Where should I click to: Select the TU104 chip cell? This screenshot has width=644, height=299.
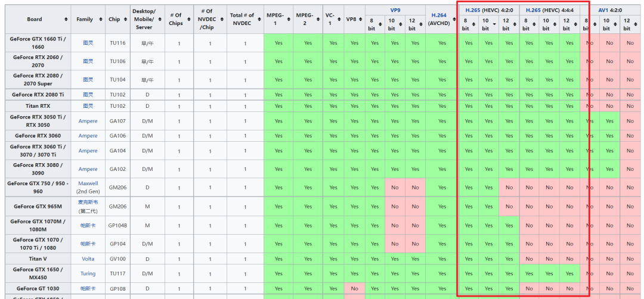tap(117, 80)
